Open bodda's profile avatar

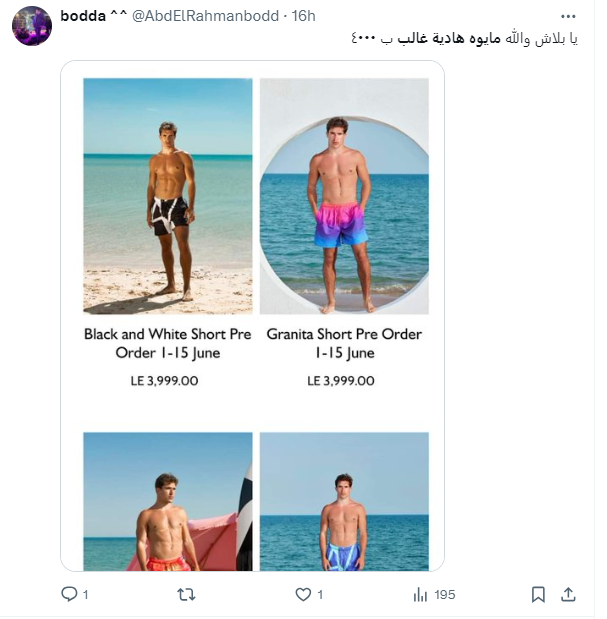(x=31, y=25)
